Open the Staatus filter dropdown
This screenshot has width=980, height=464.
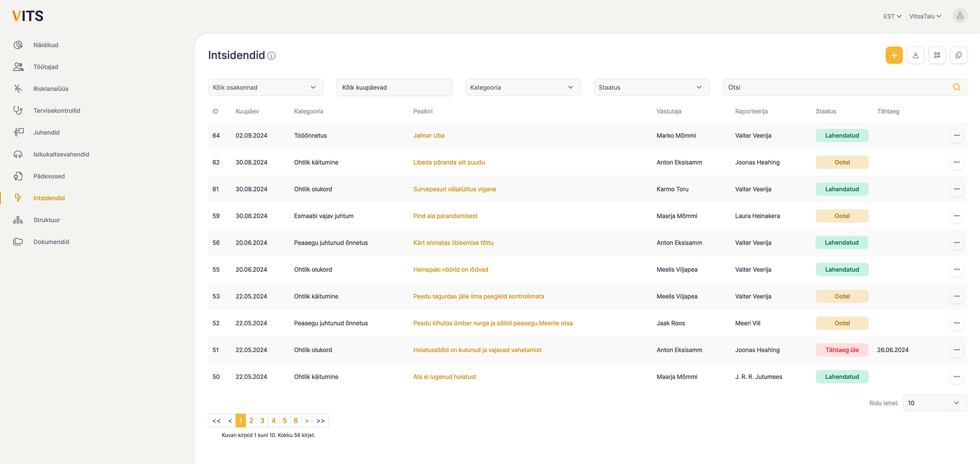(651, 88)
